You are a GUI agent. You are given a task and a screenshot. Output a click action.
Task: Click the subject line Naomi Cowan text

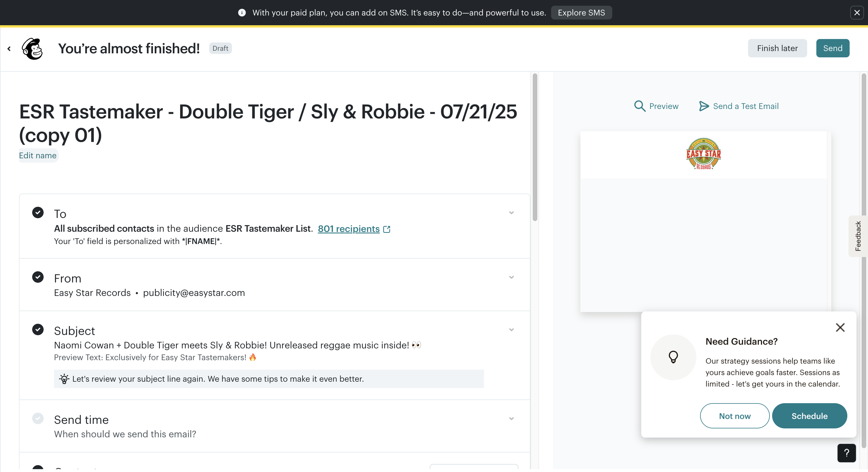238,345
